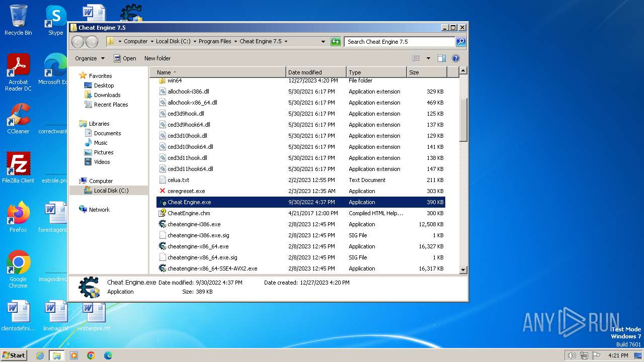The image size is (644, 362).
Task: Open the Start menu
Action: coord(14,355)
